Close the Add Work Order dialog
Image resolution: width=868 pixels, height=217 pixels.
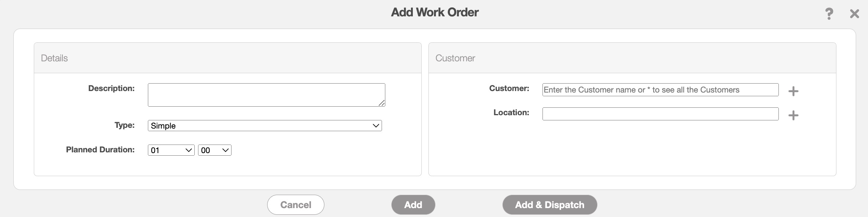pos(854,14)
